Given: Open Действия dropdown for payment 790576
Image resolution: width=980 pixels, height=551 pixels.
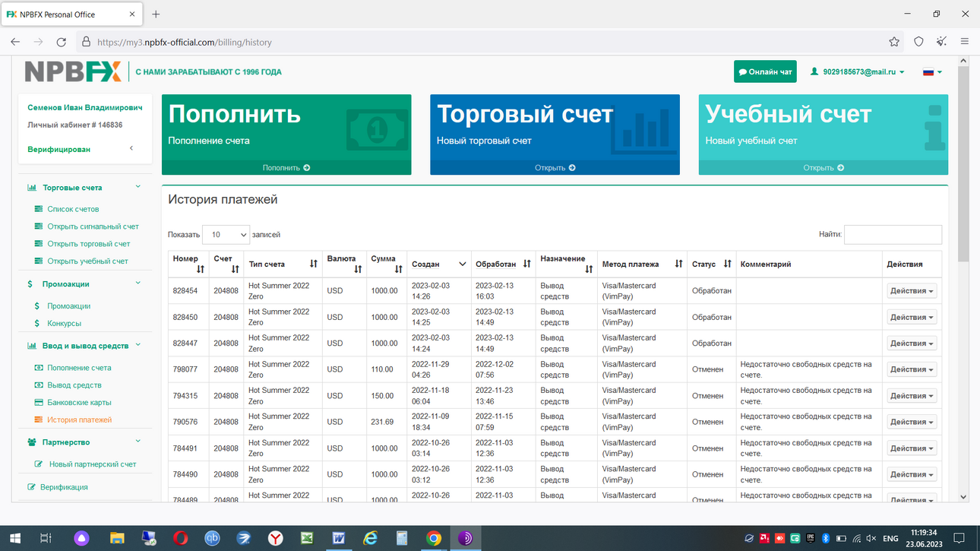Looking at the screenshot, I should (912, 422).
